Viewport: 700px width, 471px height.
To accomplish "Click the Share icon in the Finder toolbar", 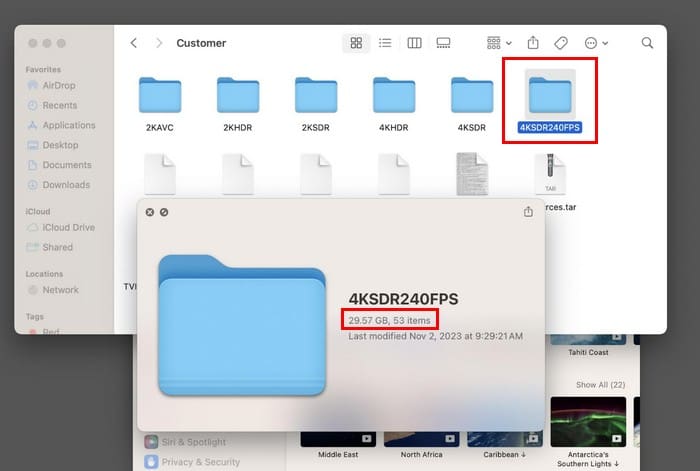I will click(x=533, y=43).
